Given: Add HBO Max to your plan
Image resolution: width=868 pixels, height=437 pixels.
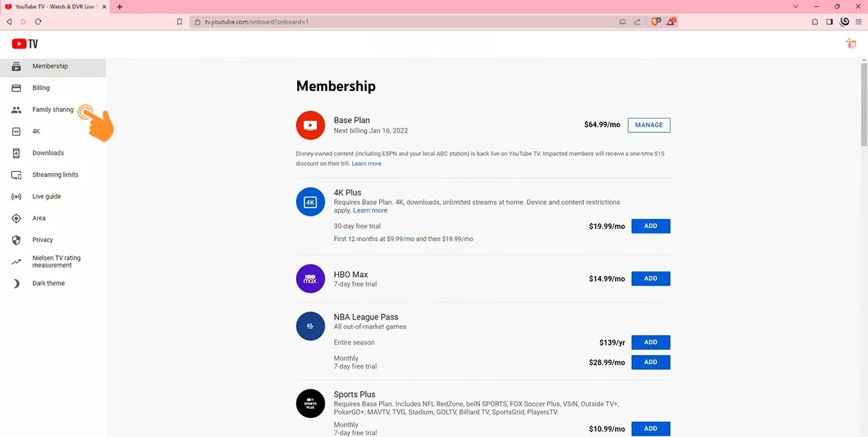Looking at the screenshot, I should 650,278.
